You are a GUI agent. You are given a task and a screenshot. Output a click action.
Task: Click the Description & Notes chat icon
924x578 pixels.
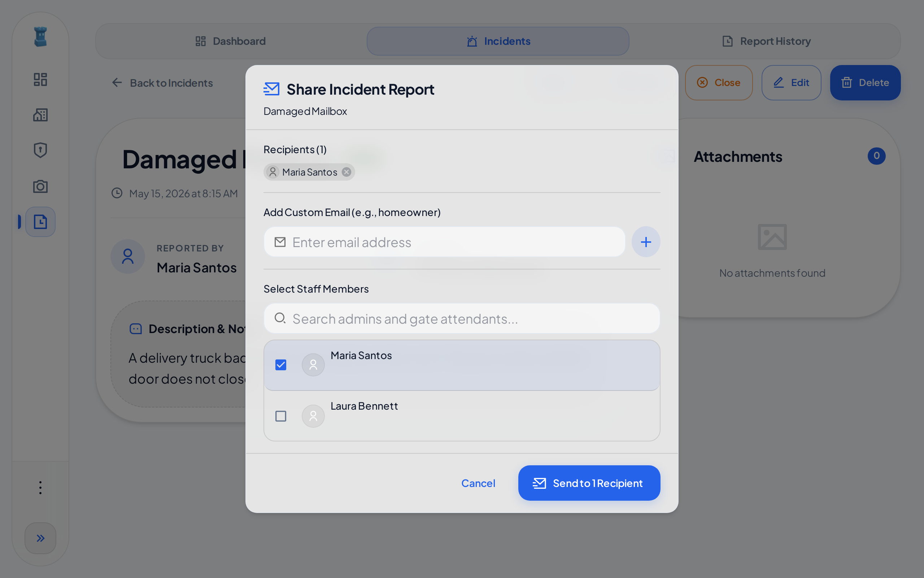136,329
